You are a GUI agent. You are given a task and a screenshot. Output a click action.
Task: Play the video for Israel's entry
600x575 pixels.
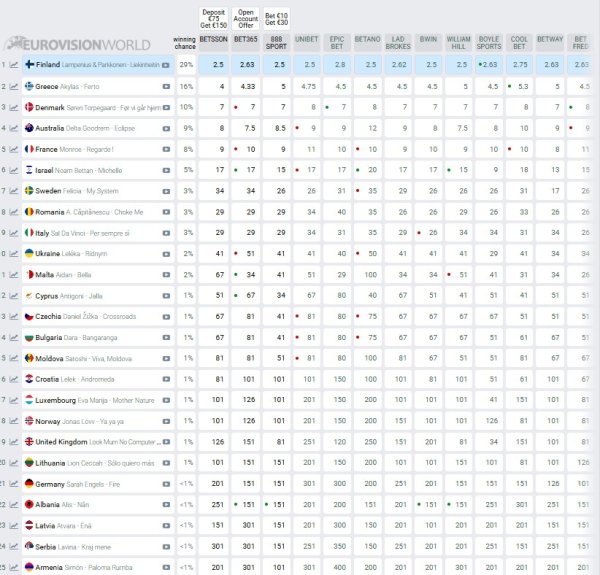tap(166, 170)
